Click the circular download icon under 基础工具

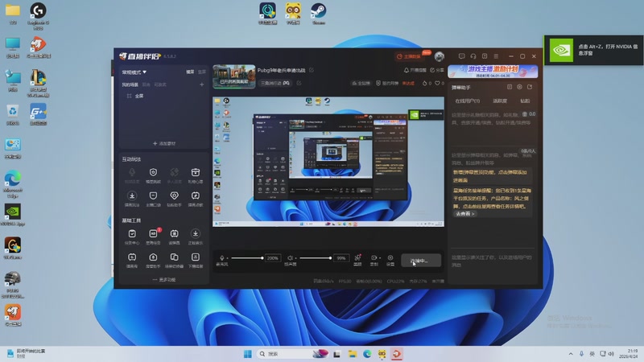(x=196, y=233)
